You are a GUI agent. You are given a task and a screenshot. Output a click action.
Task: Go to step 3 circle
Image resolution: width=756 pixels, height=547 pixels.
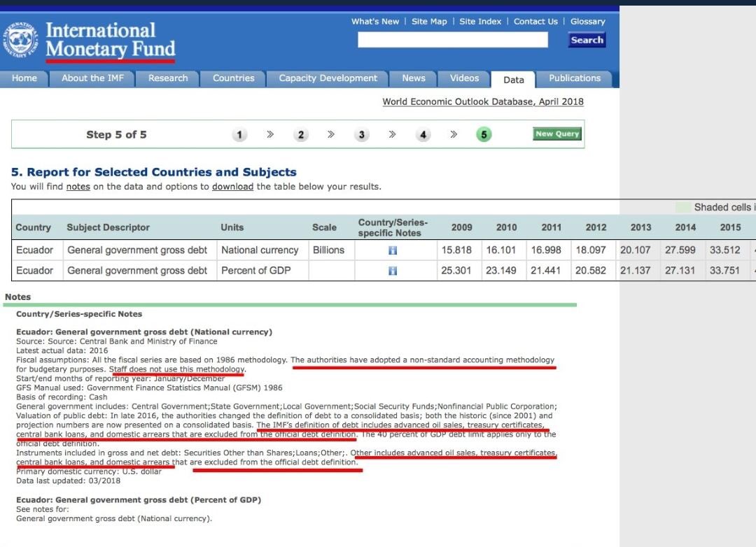362,134
